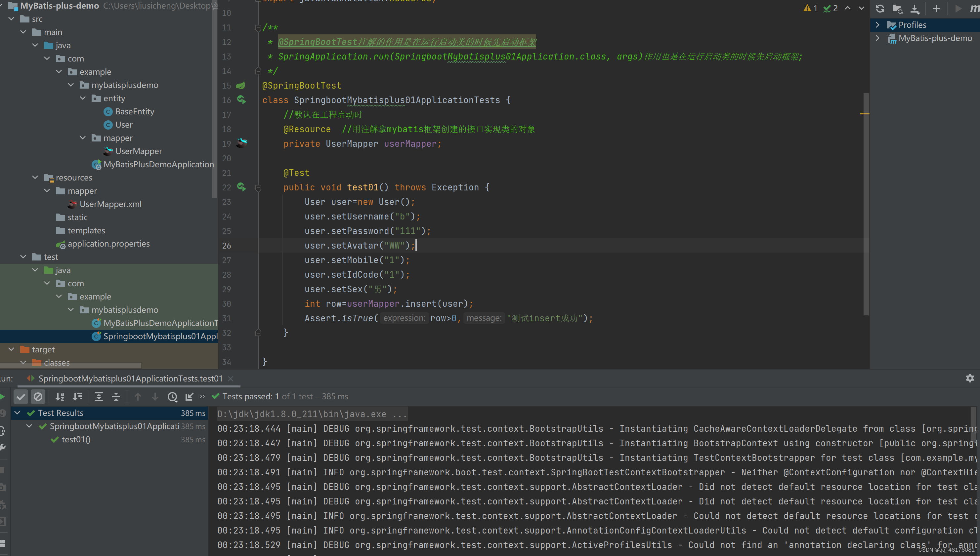Open UserMapper.xml file in tree
This screenshot has height=556, width=980.
[x=110, y=204]
